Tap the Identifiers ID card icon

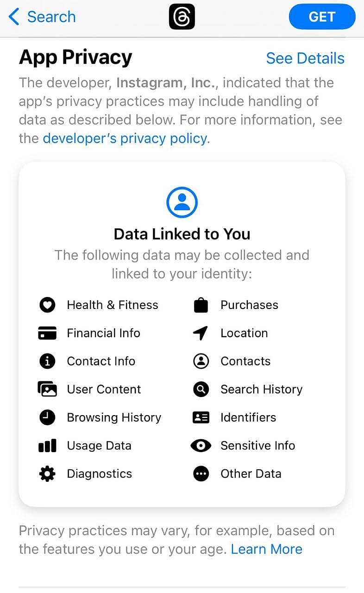[201, 417]
